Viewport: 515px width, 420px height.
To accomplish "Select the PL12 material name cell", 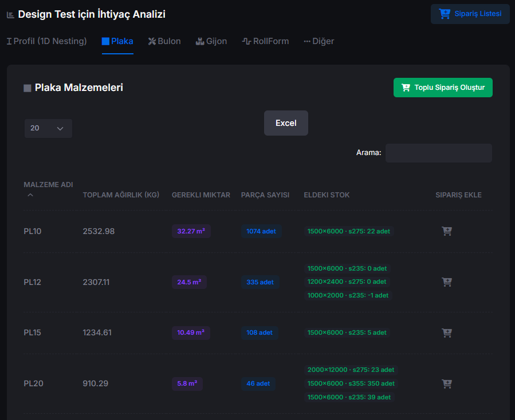I will pos(32,282).
